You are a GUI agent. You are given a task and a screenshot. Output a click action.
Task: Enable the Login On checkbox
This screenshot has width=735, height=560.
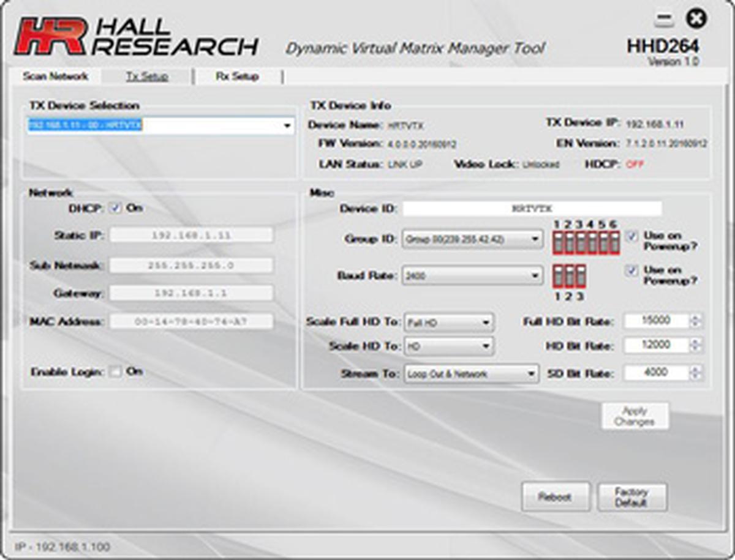(115, 372)
